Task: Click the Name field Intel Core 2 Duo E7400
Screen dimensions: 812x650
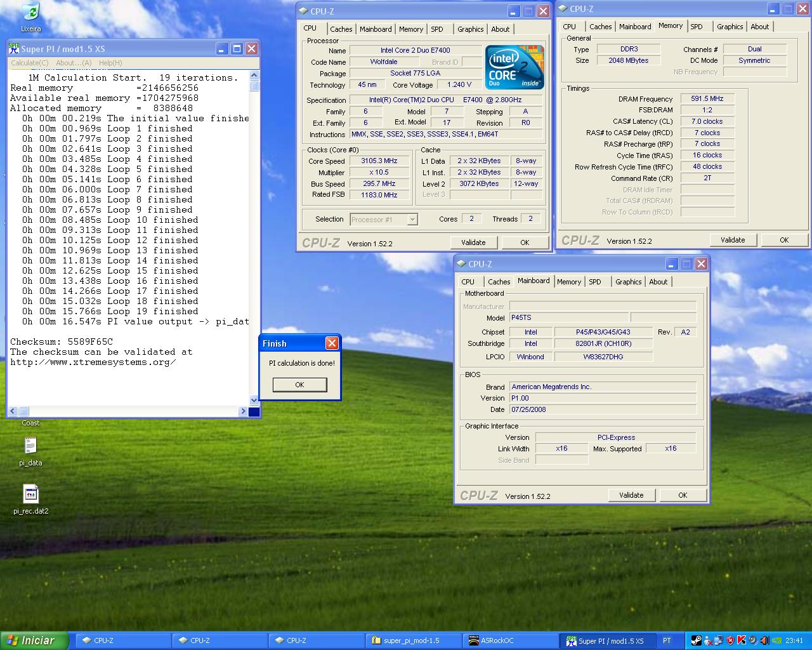Action: click(x=416, y=51)
